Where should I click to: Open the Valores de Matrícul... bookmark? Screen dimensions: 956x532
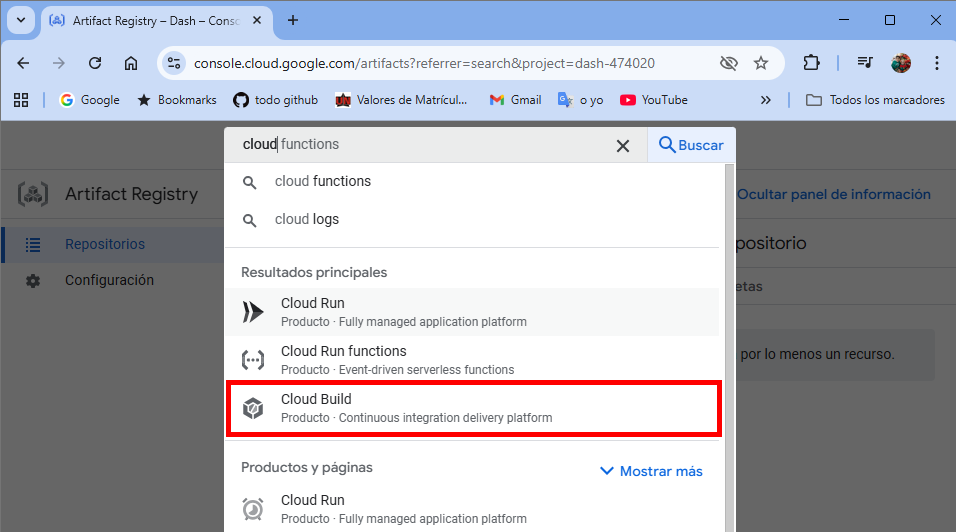(x=402, y=100)
